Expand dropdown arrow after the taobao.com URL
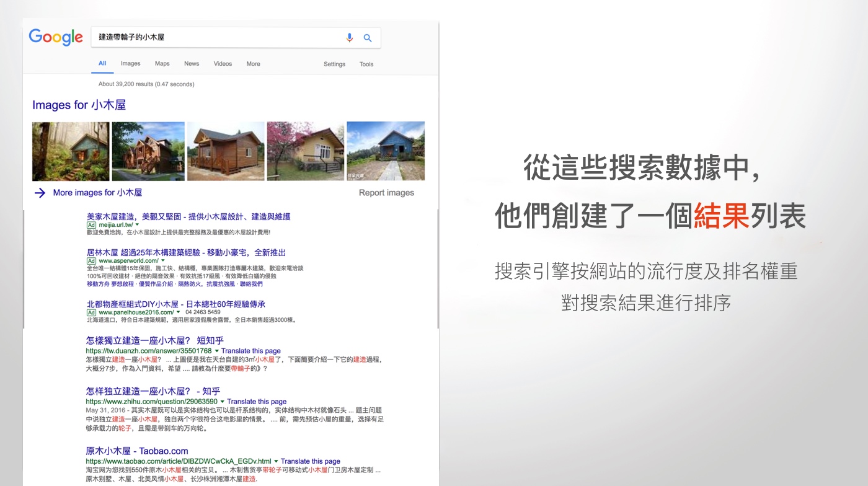The height and width of the screenshot is (486, 868). 276,461
